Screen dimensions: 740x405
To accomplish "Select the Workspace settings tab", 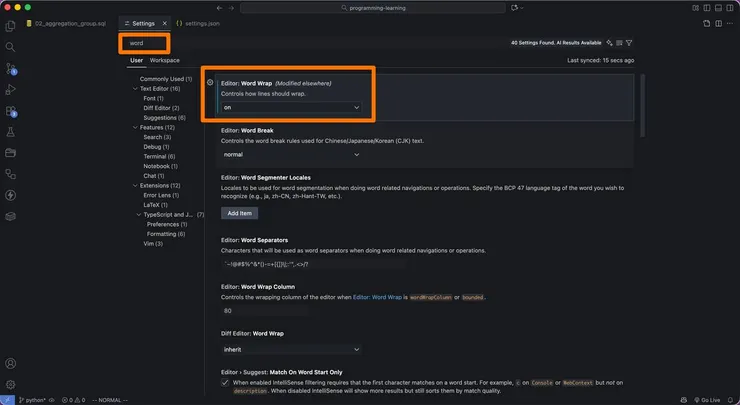I will coord(165,60).
